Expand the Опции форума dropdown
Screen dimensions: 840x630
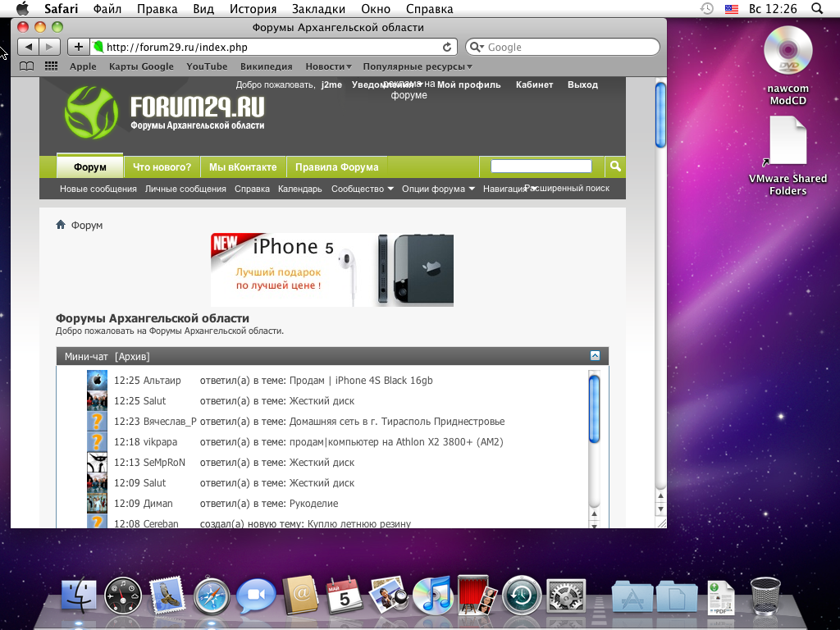click(x=438, y=189)
